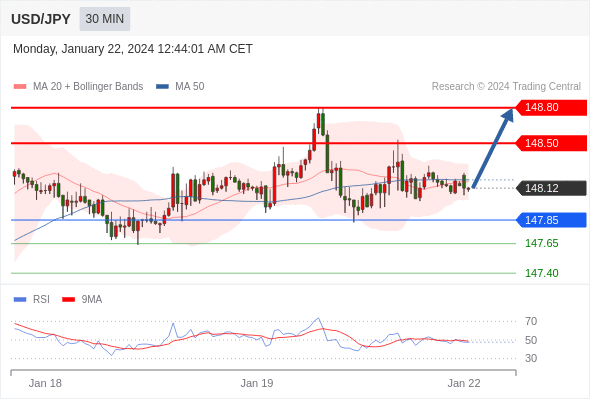This screenshot has height=400, width=590.
Task: Click the RSI 30 level label
Action: (531, 358)
